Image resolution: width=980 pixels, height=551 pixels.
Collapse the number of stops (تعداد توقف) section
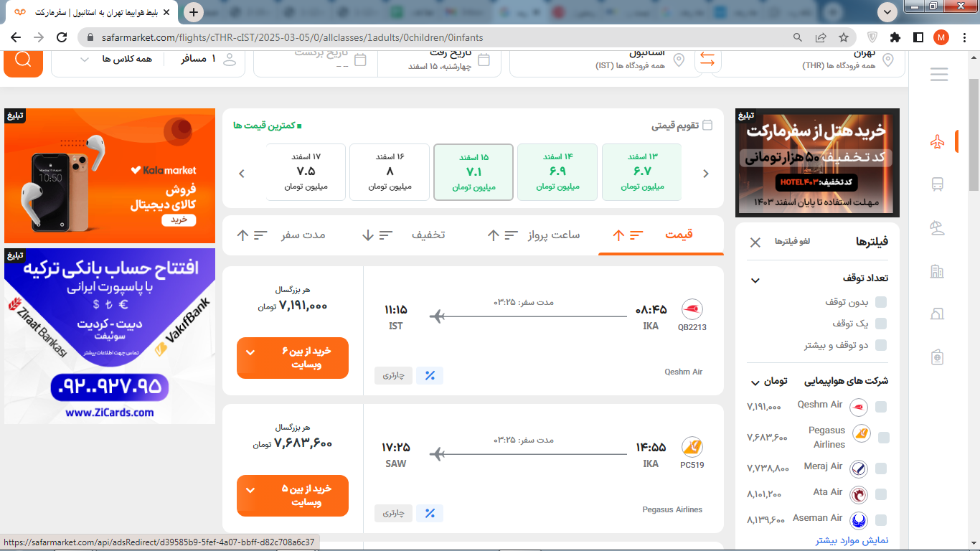pyautogui.click(x=755, y=280)
